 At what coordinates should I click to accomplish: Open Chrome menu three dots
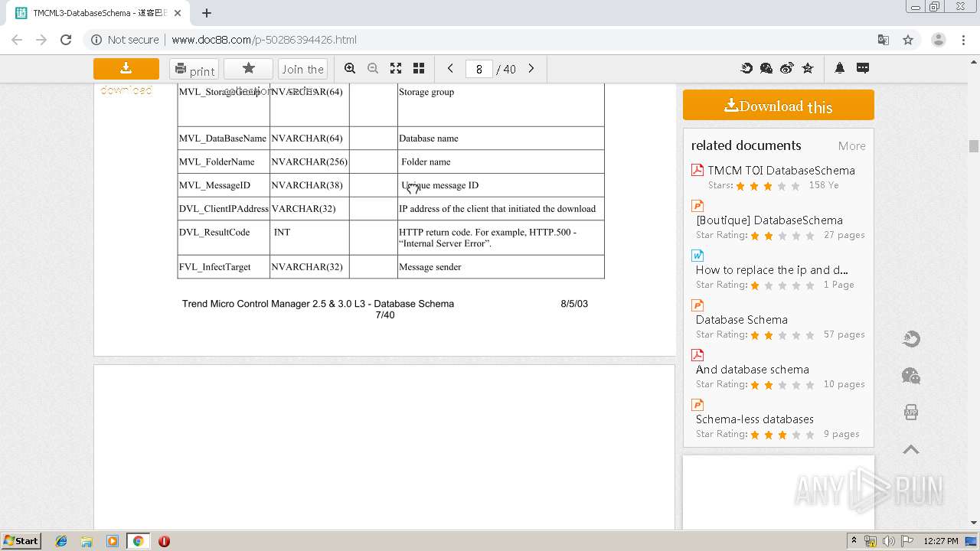965,40
